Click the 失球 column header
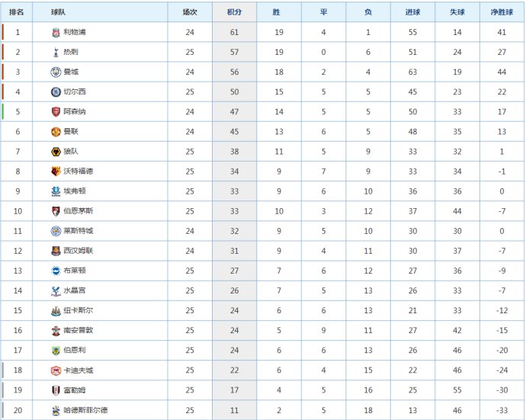The image size is (526, 420). pyautogui.click(x=457, y=12)
